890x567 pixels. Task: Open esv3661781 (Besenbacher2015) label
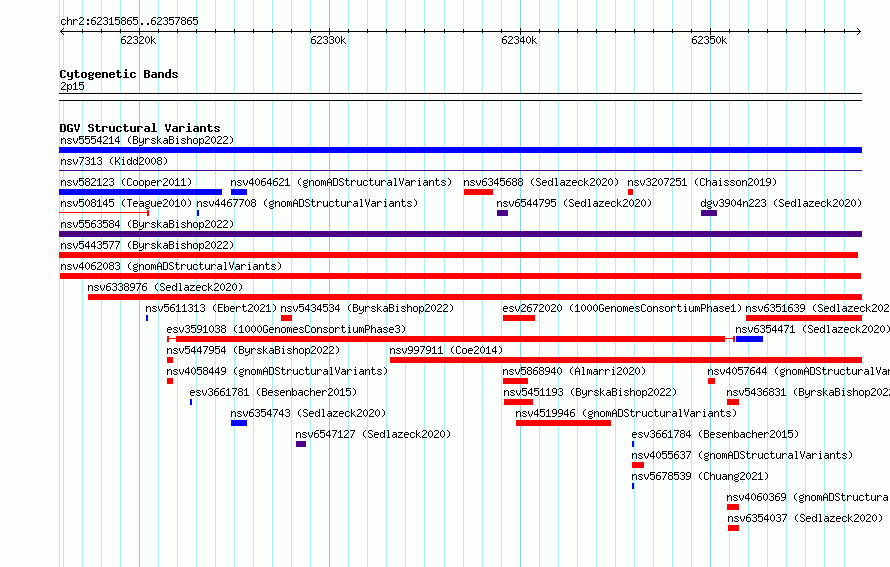[273, 392]
